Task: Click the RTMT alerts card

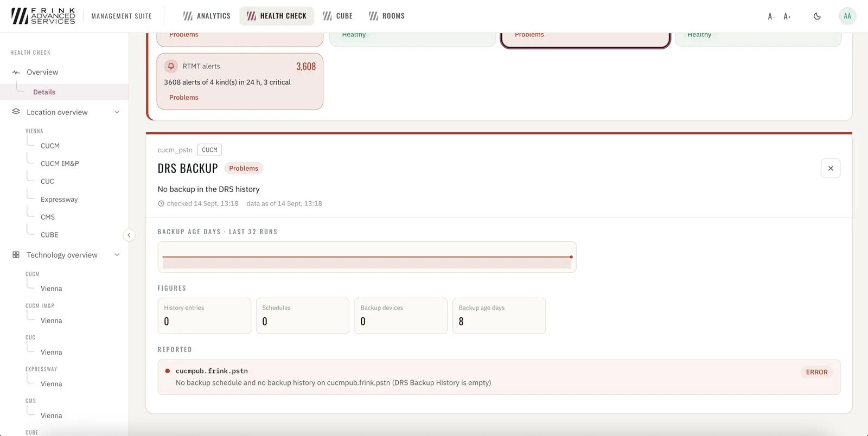Action: 240,81
